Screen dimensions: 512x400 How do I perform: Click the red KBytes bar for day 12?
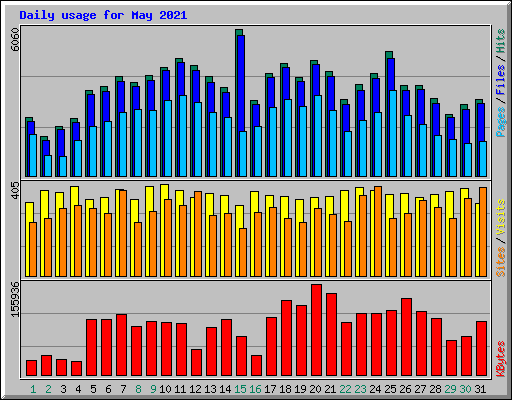pos(196,363)
